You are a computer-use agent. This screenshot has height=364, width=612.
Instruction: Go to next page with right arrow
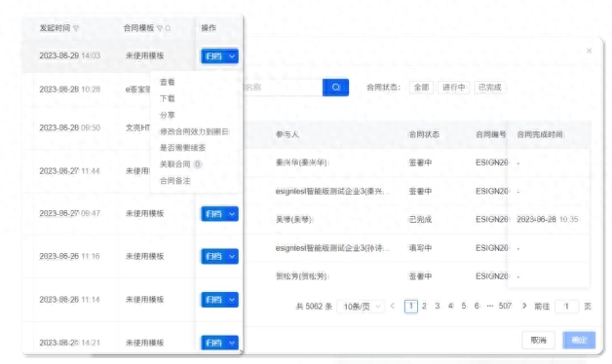point(524,306)
